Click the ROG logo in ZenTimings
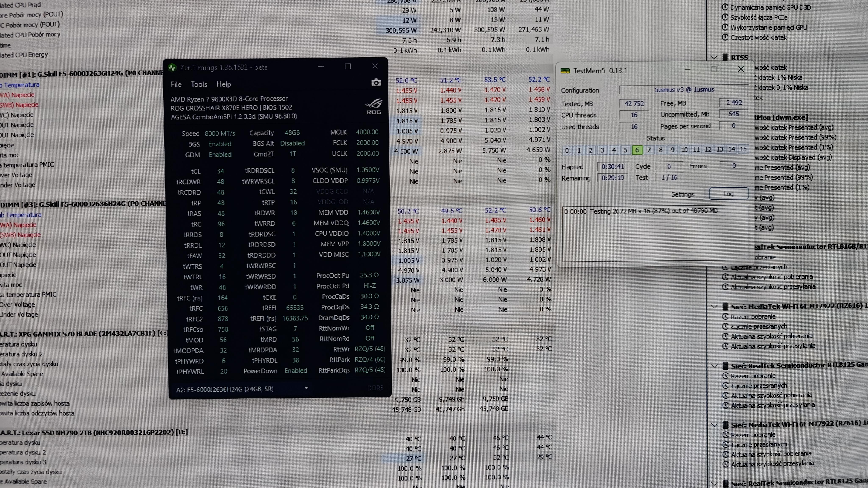 pyautogui.click(x=374, y=106)
